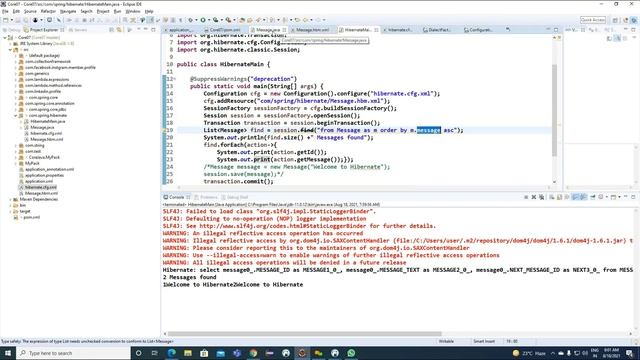Open the Run menu
Viewport: 640px width, 360px height.
[x=118, y=11]
